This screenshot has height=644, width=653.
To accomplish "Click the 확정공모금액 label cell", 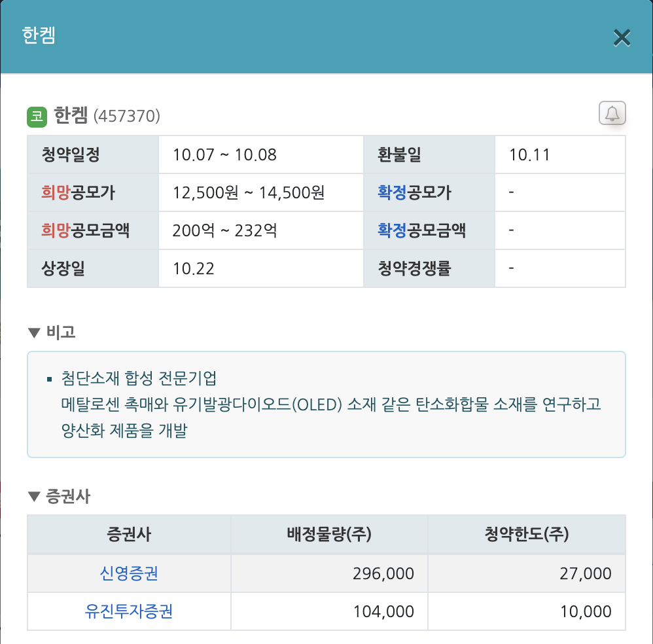I will [x=429, y=230].
